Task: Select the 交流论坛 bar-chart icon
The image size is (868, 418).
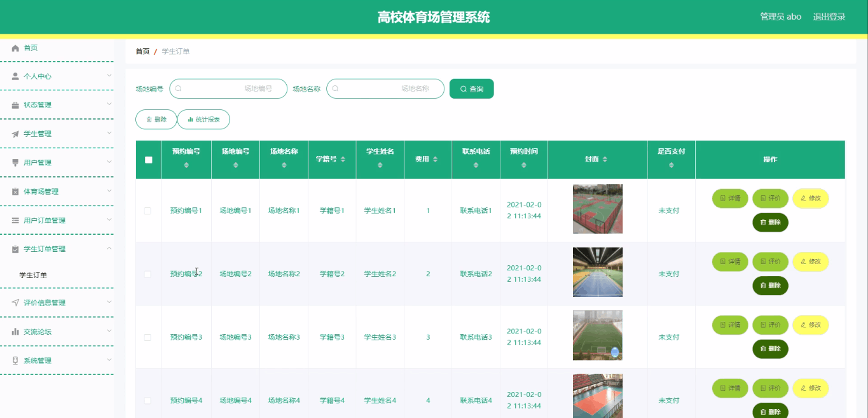Action: (x=14, y=331)
